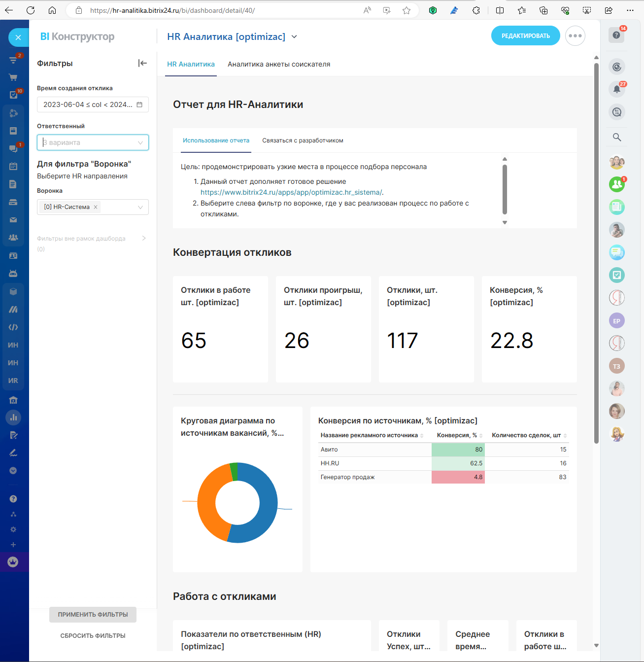The height and width of the screenshot is (662, 644).
Task: Click the BI analytics chart icon in sidebar
Action: (x=13, y=418)
